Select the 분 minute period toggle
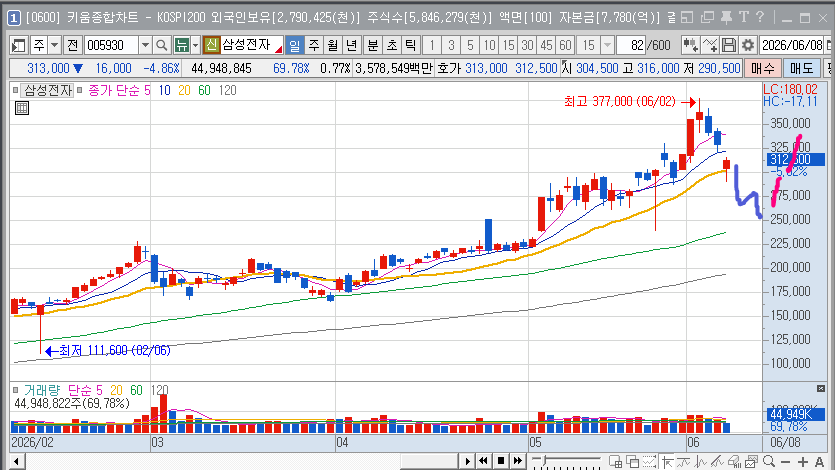Image resolution: width=835 pixels, height=470 pixels. 373,45
